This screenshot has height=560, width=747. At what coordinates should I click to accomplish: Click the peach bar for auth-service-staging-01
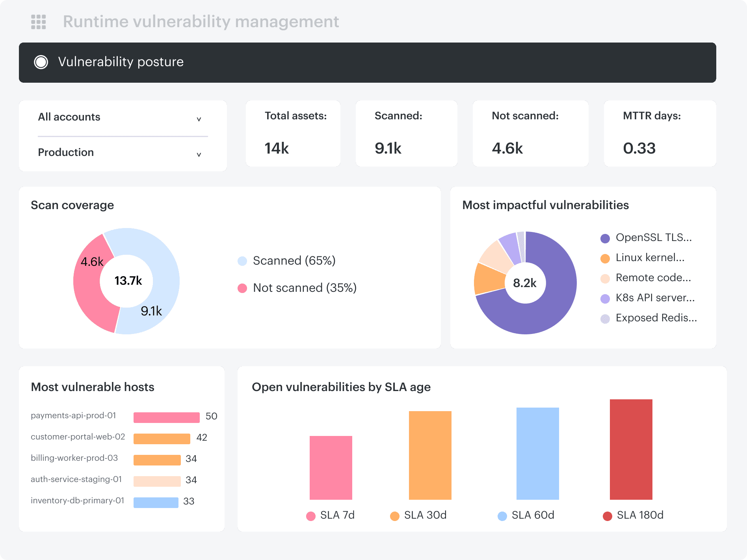[157, 481]
